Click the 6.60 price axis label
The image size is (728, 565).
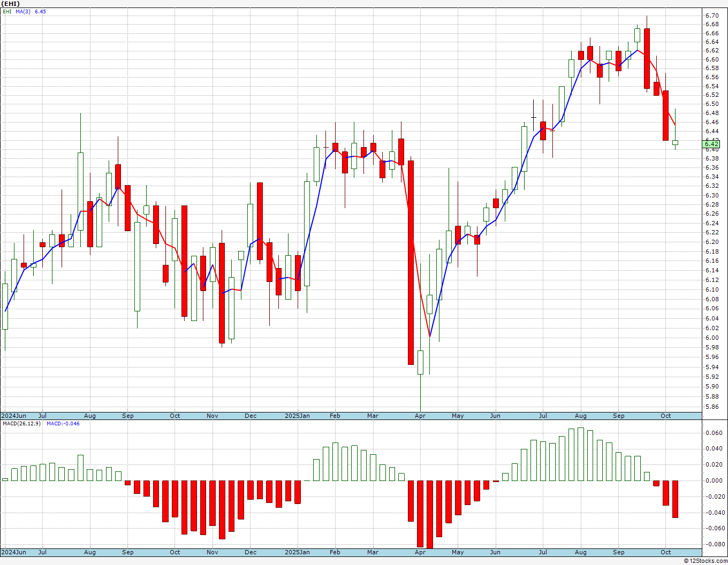(712, 59)
